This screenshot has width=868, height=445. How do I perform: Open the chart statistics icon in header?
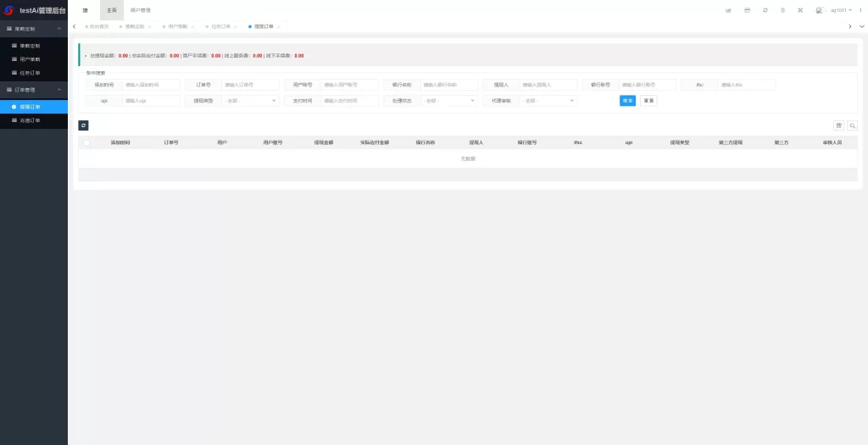728,10
